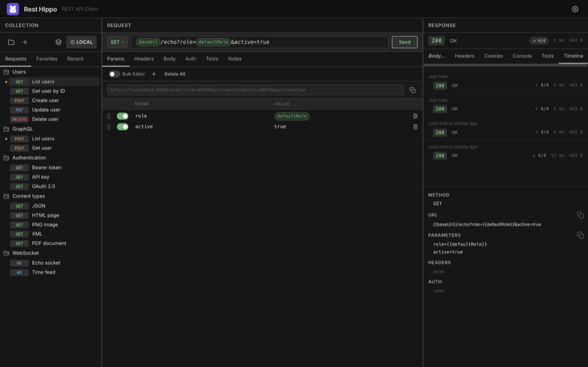Open the response Body tab
588x367 pixels.
tap(436, 56)
